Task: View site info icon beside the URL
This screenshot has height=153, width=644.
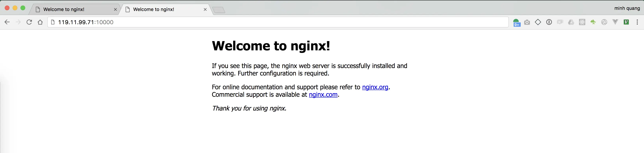Action: pyautogui.click(x=53, y=22)
